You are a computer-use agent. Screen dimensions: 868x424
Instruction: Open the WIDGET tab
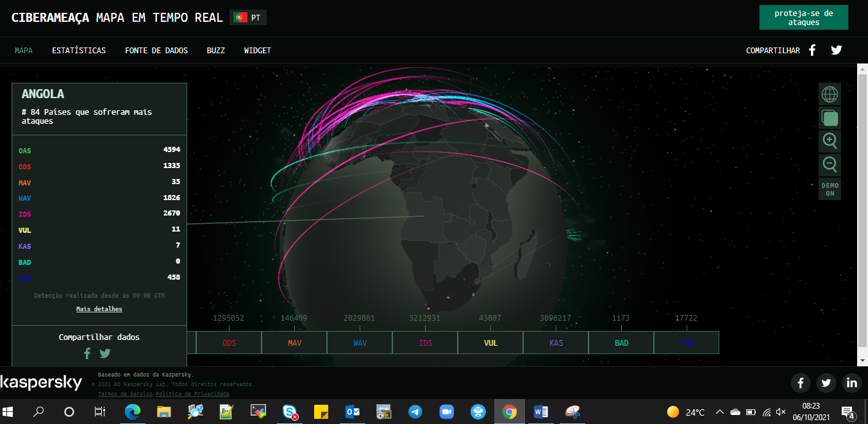[258, 51]
